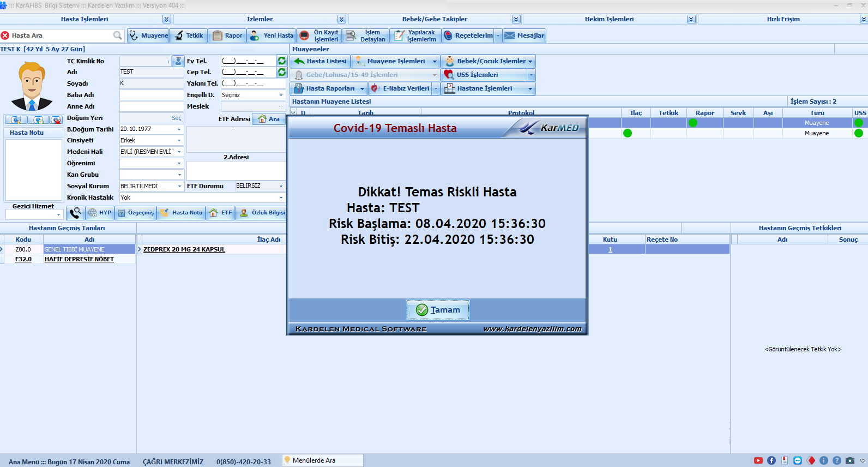Click the Yeni Hasta toolbar button
868x467 pixels.
pos(272,35)
